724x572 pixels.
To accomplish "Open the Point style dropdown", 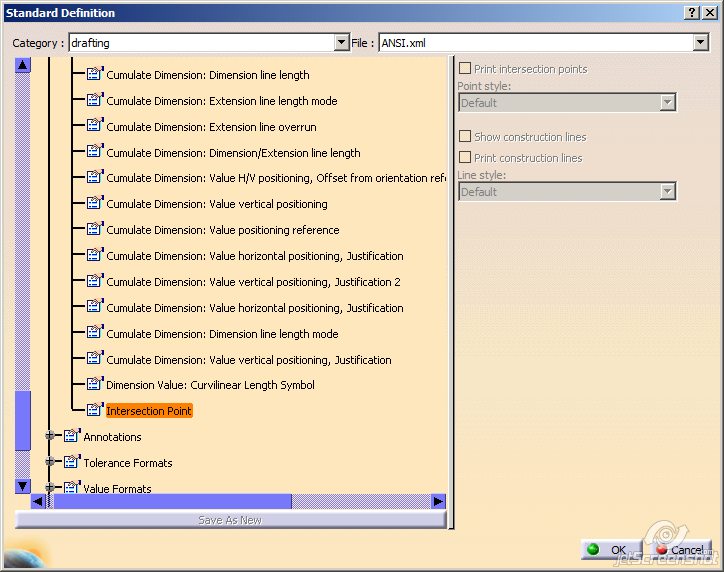I will tap(667, 102).
